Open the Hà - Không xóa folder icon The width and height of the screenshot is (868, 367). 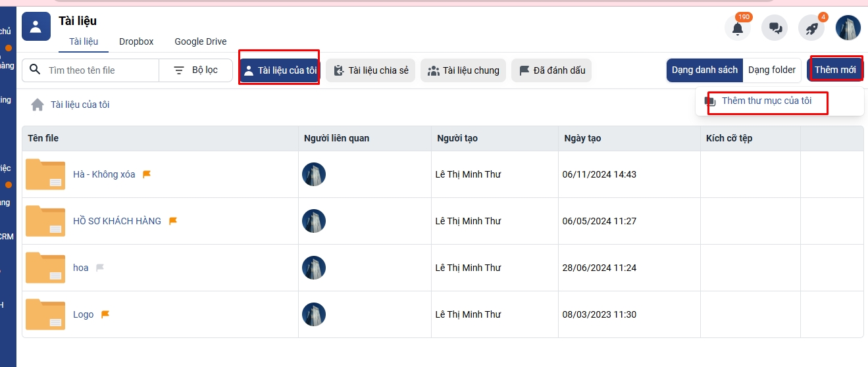pos(45,174)
